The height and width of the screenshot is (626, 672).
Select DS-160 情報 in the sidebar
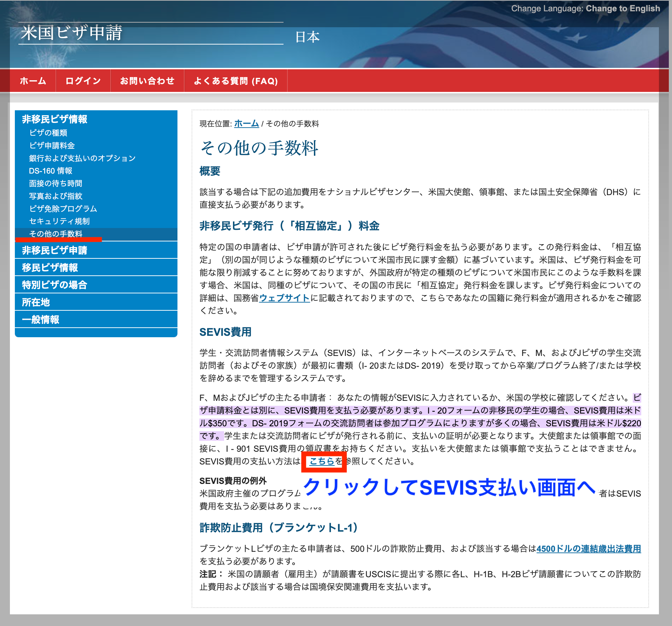pos(51,171)
